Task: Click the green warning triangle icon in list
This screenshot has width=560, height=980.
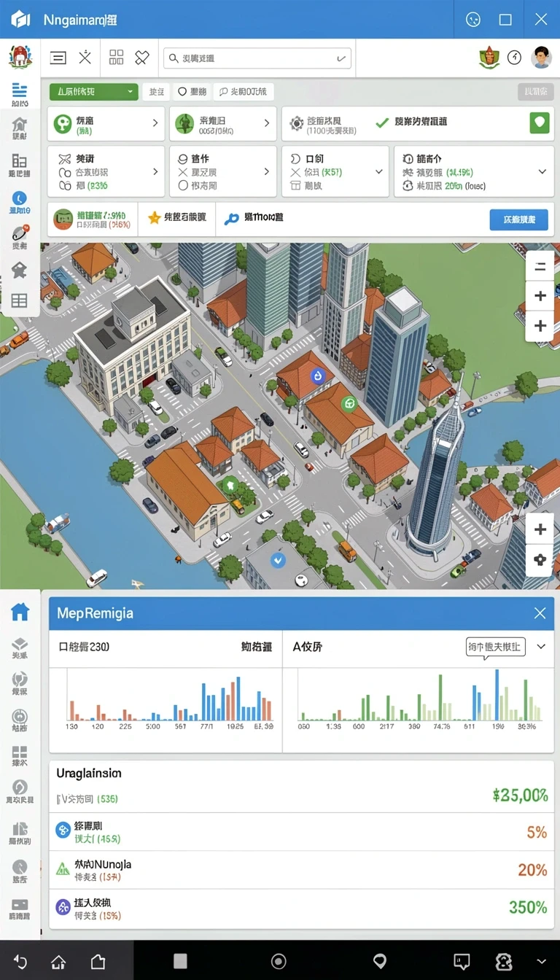Action: pyautogui.click(x=63, y=868)
